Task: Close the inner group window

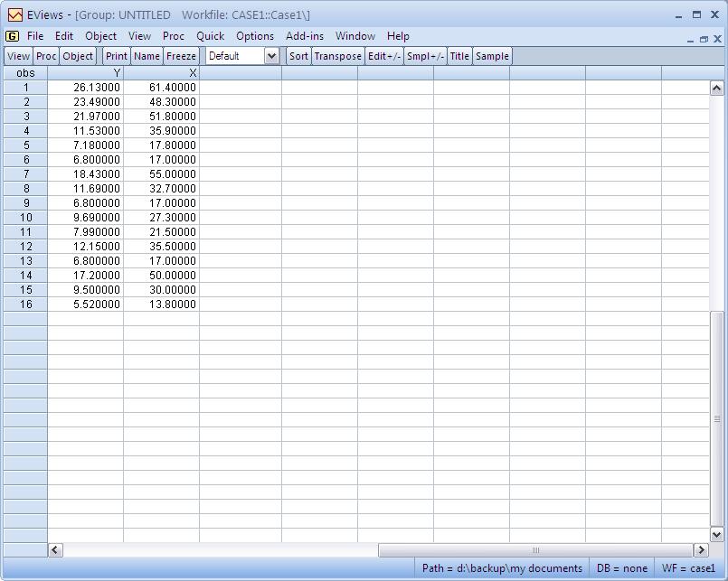Action: pyautogui.click(x=717, y=39)
